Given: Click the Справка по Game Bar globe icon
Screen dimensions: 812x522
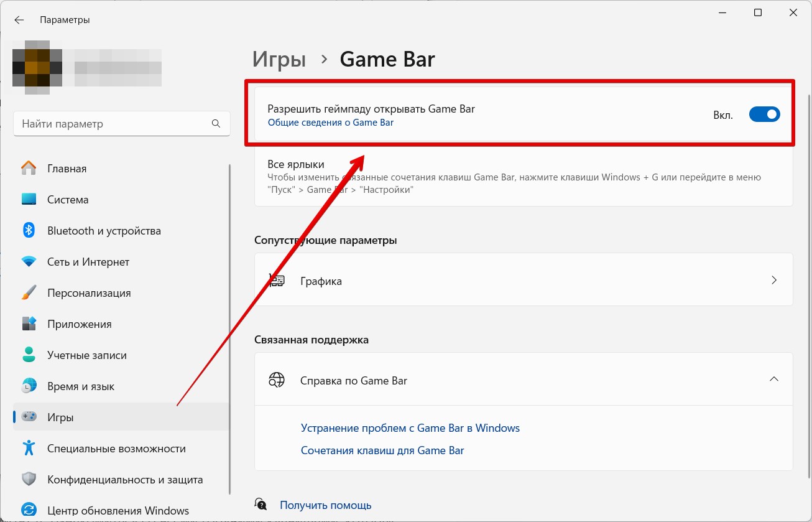Looking at the screenshot, I should 277,380.
